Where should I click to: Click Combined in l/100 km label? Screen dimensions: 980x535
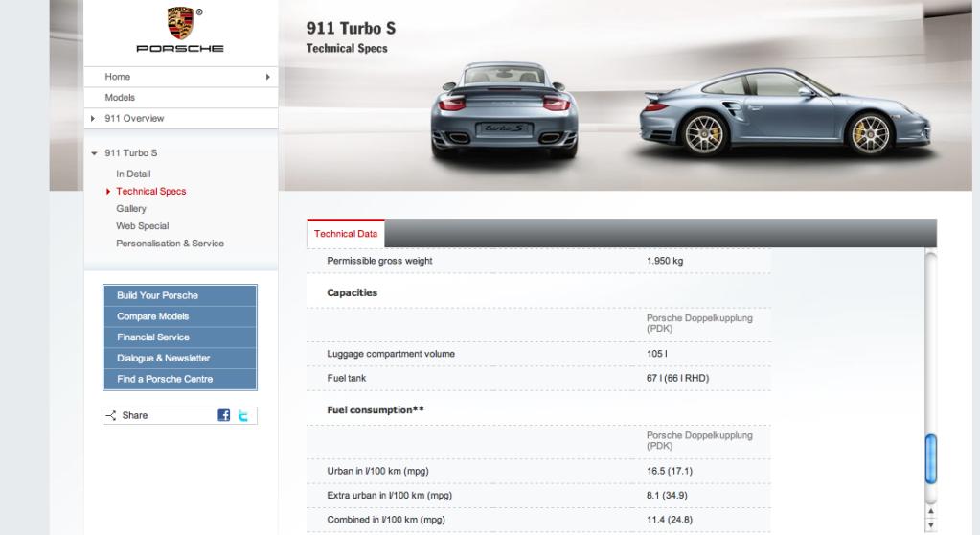point(386,520)
